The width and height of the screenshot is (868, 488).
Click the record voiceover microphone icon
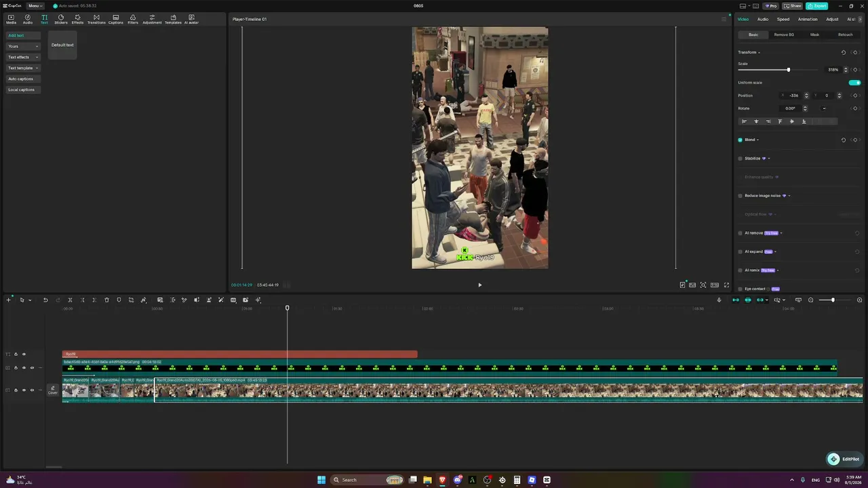[719, 300]
